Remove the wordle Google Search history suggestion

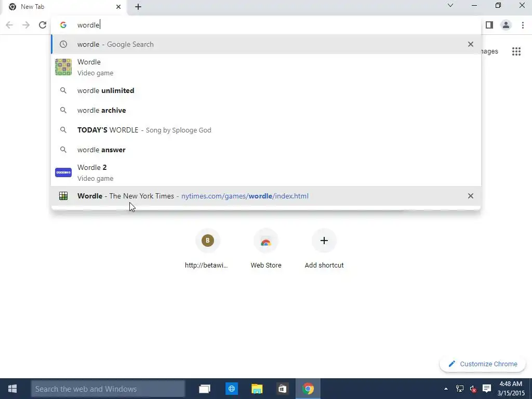(471, 44)
